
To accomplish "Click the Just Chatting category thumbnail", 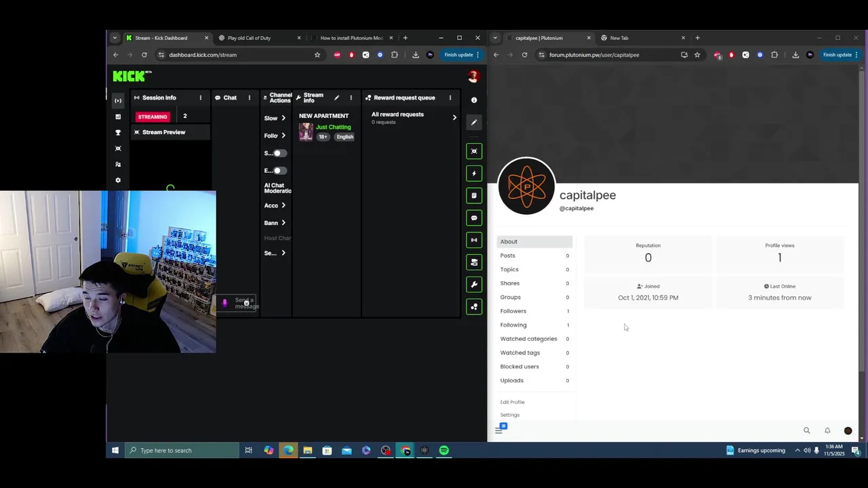I will [306, 131].
